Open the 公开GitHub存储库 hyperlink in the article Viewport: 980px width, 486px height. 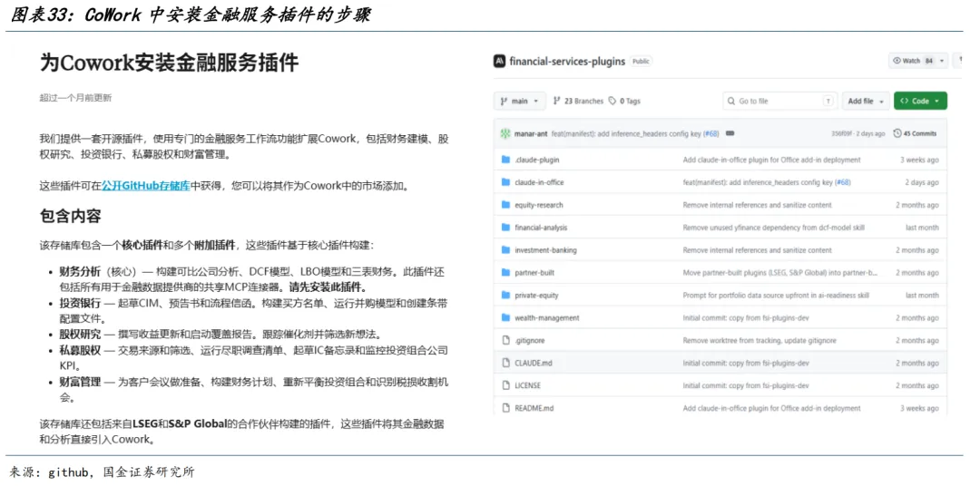[145, 185]
